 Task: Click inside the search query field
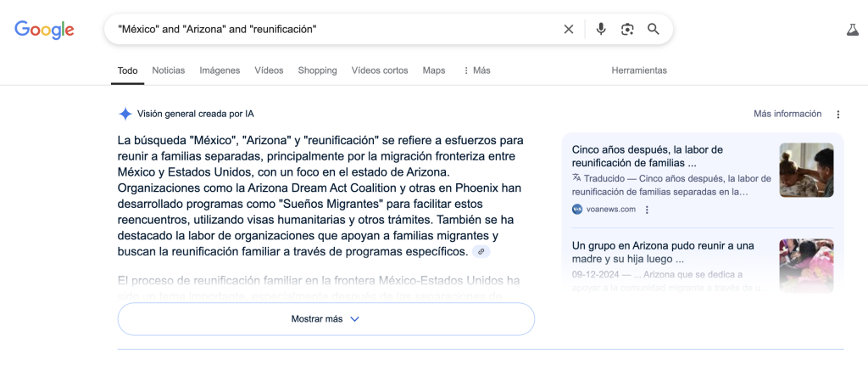[331, 30]
